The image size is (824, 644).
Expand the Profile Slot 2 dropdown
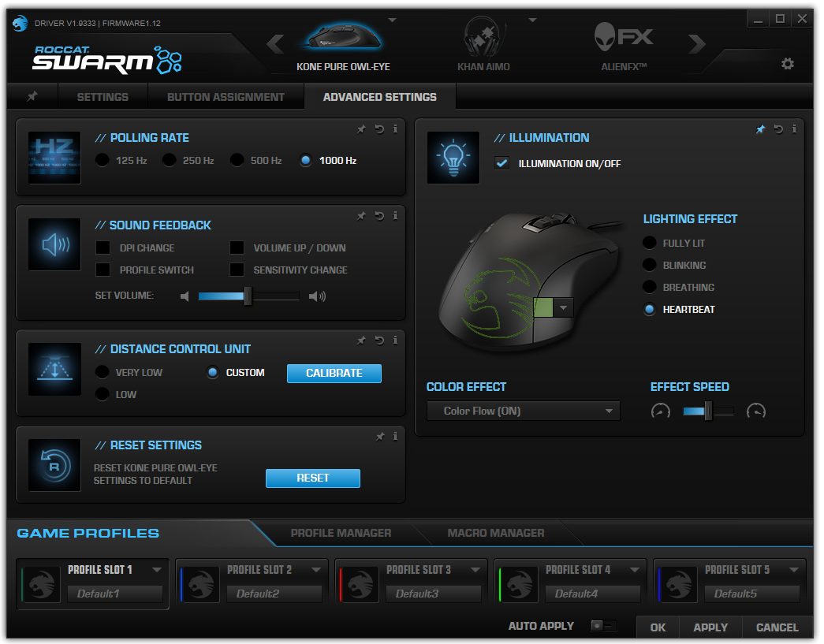pyautogui.click(x=316, y=570)
